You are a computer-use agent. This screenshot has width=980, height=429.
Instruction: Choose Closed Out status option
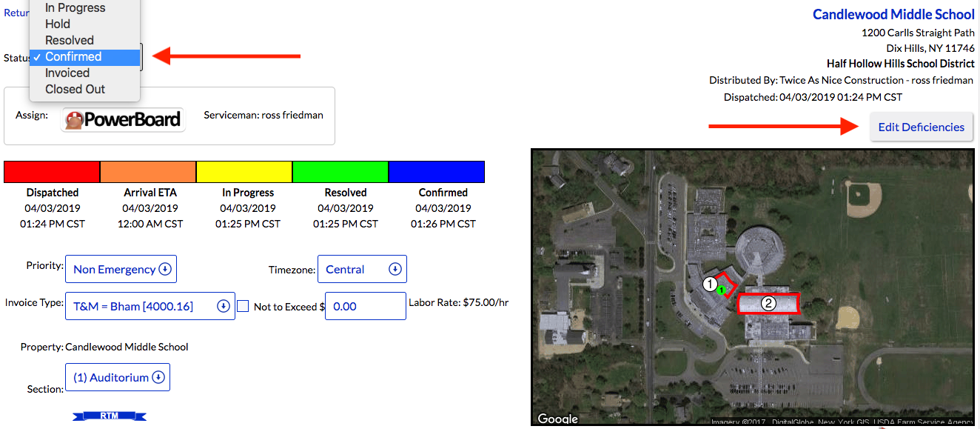pyautogui.click(x=75, y=90)
